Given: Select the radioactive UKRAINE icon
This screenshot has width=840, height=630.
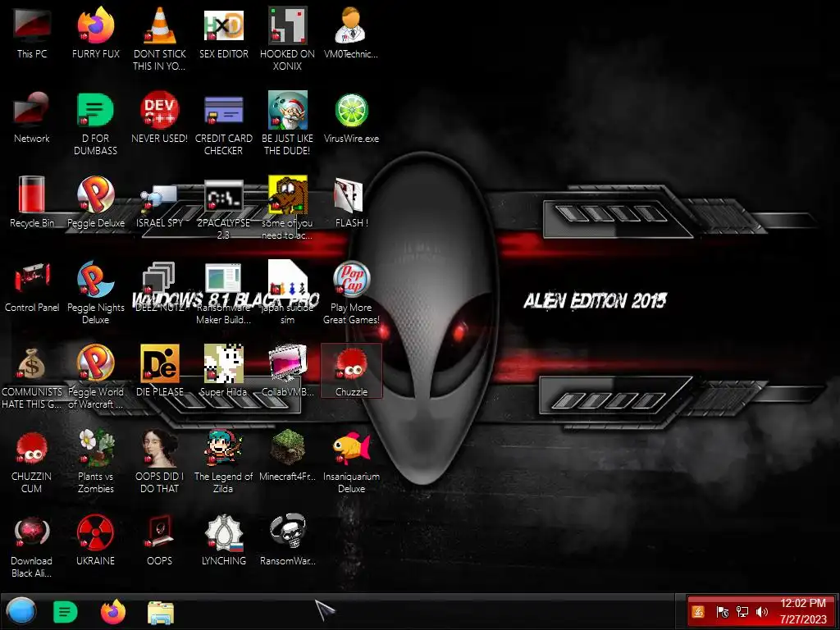Looking at the screenshot, I should 95,540.
